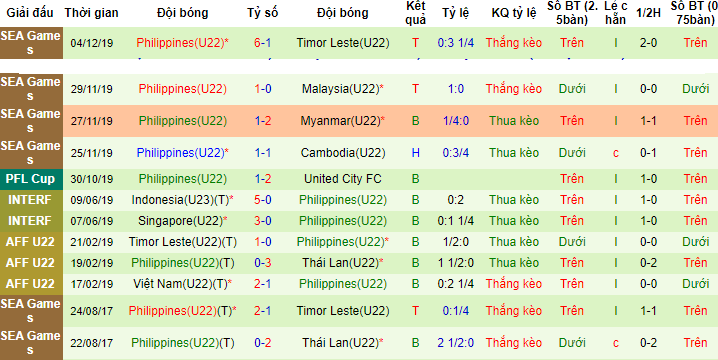Viewport: 718px width, 360px height.
Task: Open Việt Nam(U22)(T) team link
Action: tap(180, 284)
